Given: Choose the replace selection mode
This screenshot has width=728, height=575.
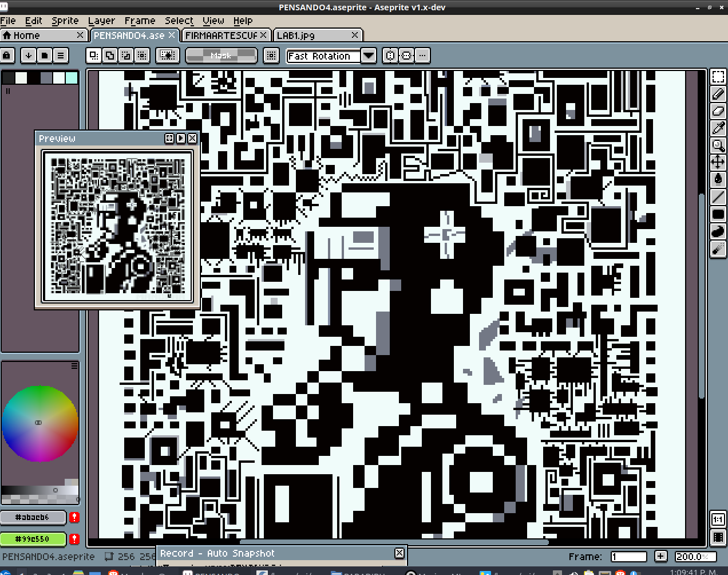Looking at the screenshot, I should 94,56.
